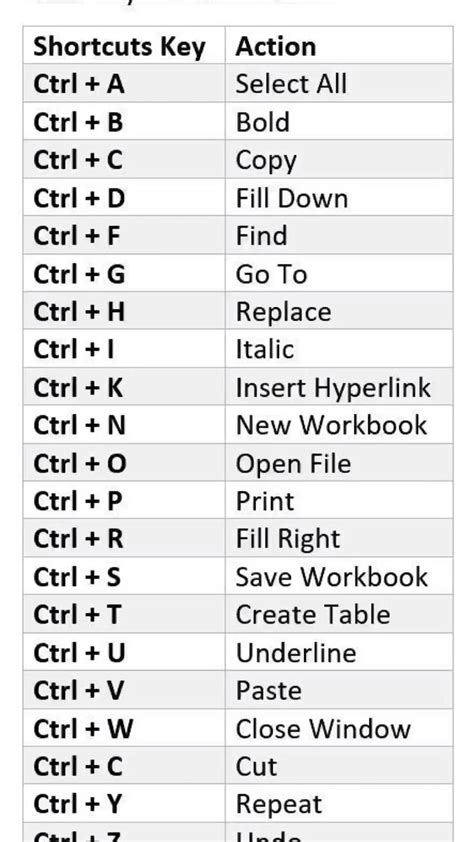This screenshot has height=842, width=474.
Task: Select the Fill Right action cell
Action: tap(339, 539)
